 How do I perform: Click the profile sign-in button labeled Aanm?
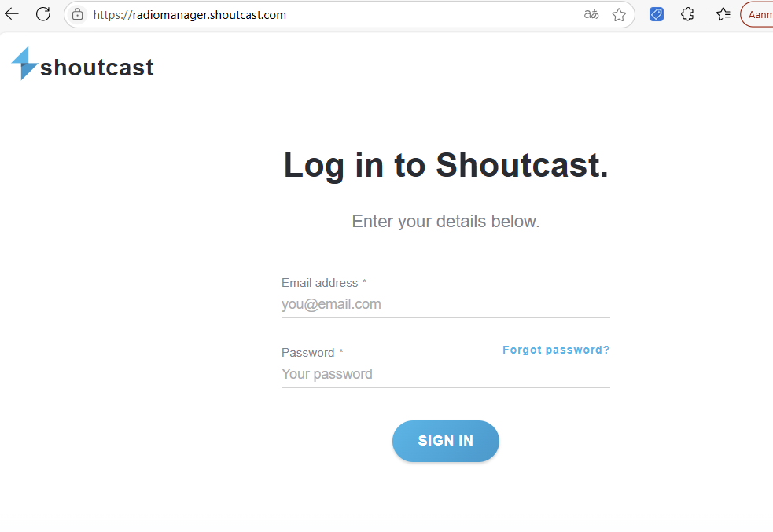[x=756, y=15]
